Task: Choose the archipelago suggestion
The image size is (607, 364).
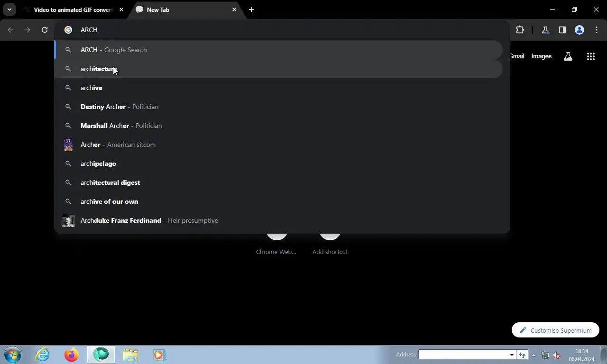Action: pyautogui.click(x=278, y=164)
